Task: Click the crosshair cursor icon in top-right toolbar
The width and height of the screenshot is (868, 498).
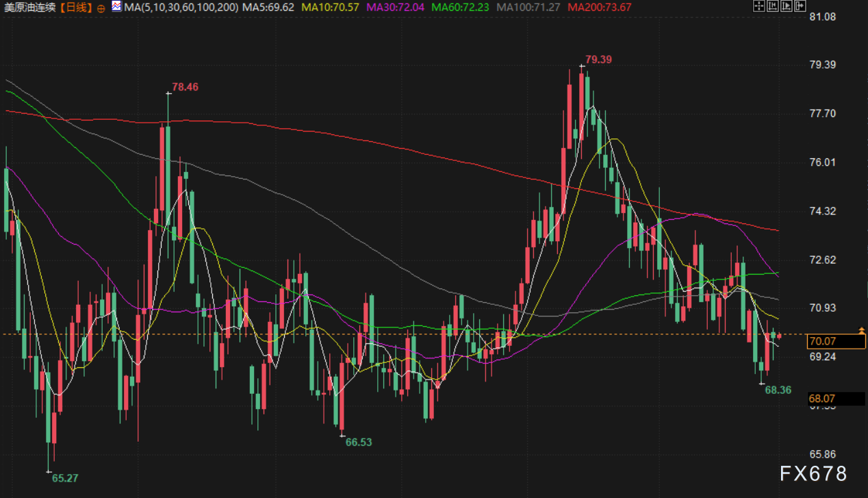Action: tap(759, 7)
